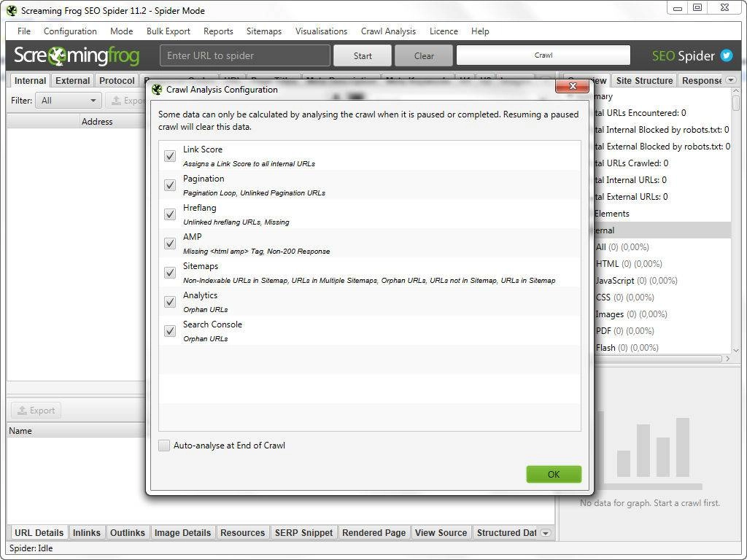Click the overview vertical scrollbar thumb
747x560 pixels.
click(736, 102)
